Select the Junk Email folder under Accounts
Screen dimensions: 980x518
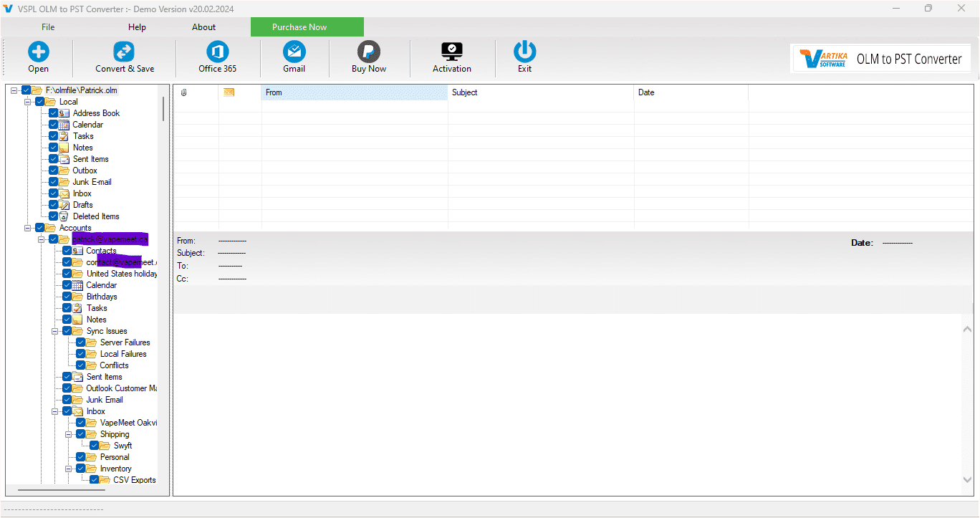(x=105, y=400)
